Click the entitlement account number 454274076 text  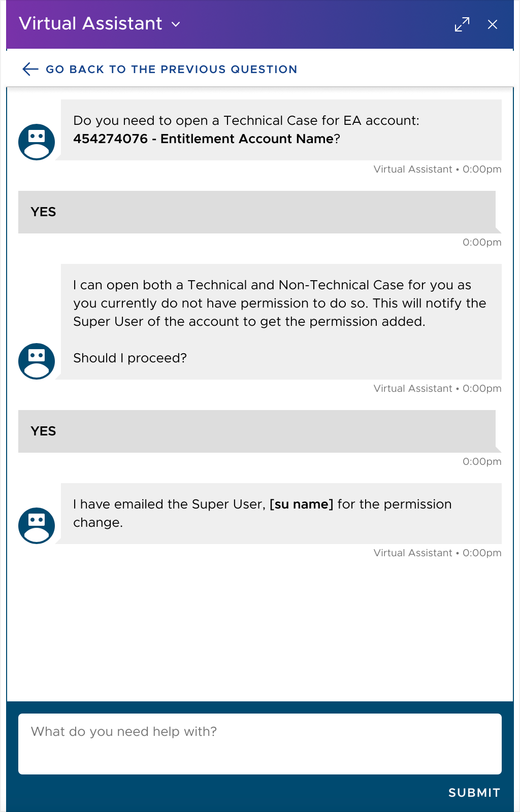click(110, 139)
